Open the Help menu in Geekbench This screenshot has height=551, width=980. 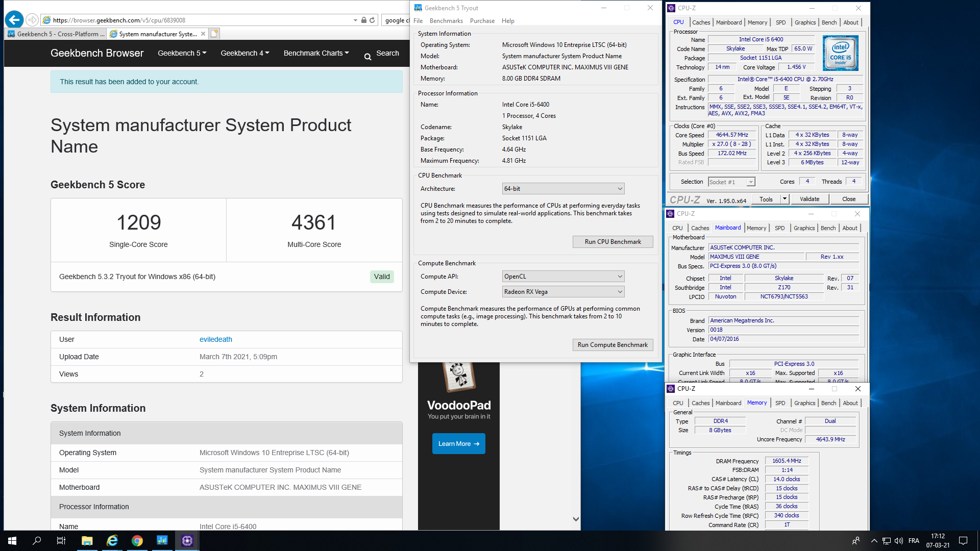pyautogui.click(x=508, y=21)
